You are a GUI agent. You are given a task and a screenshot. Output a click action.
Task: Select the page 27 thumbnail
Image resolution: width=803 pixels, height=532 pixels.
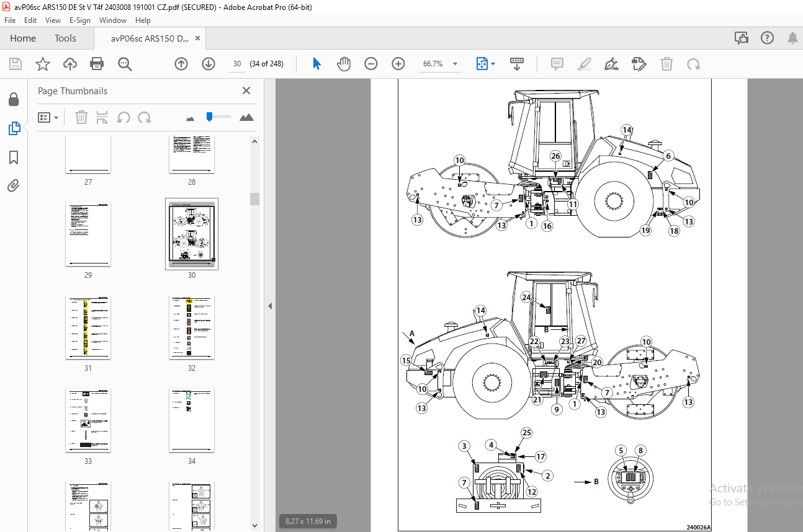88,154
